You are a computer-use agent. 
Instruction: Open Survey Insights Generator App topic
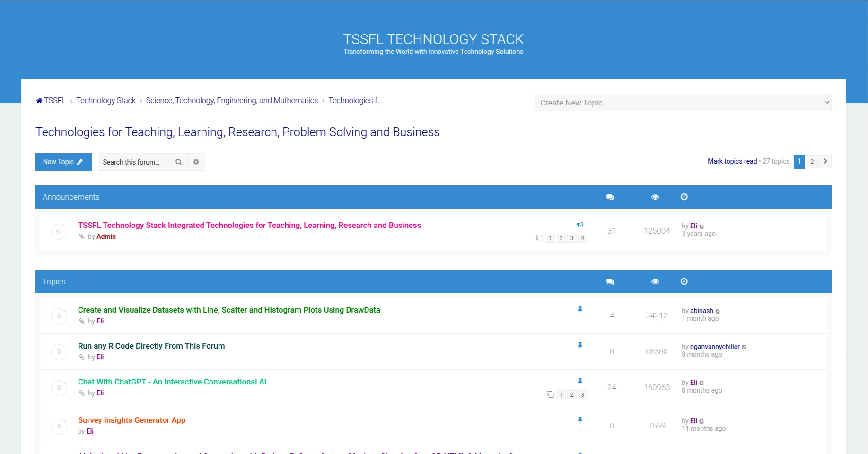(132, 420)
